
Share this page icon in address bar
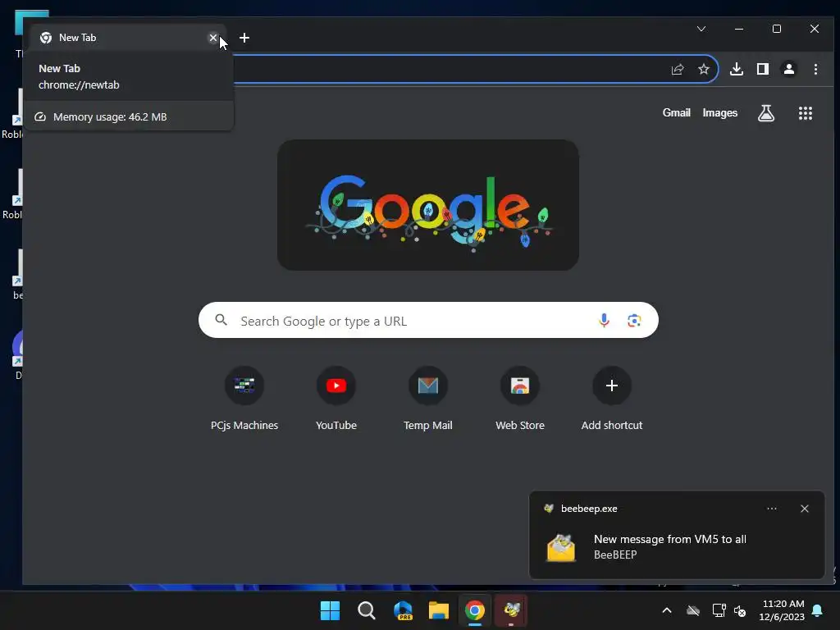(x=678, y=69)
